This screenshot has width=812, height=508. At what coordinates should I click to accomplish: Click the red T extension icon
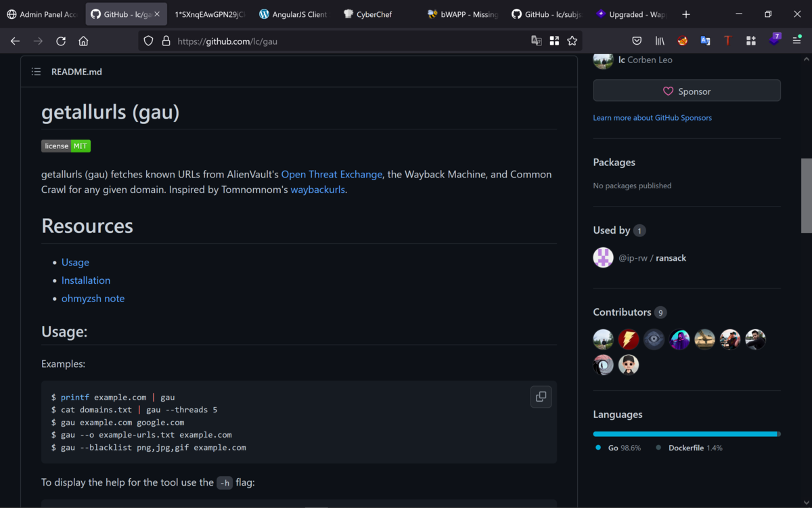click(727, 41)
